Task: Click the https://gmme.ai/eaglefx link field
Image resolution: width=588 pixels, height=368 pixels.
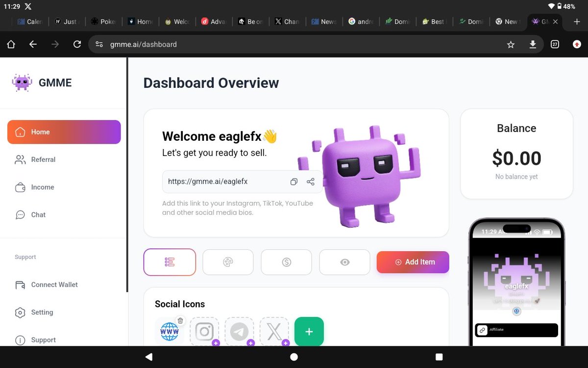Action: click(x=243, y=182)
